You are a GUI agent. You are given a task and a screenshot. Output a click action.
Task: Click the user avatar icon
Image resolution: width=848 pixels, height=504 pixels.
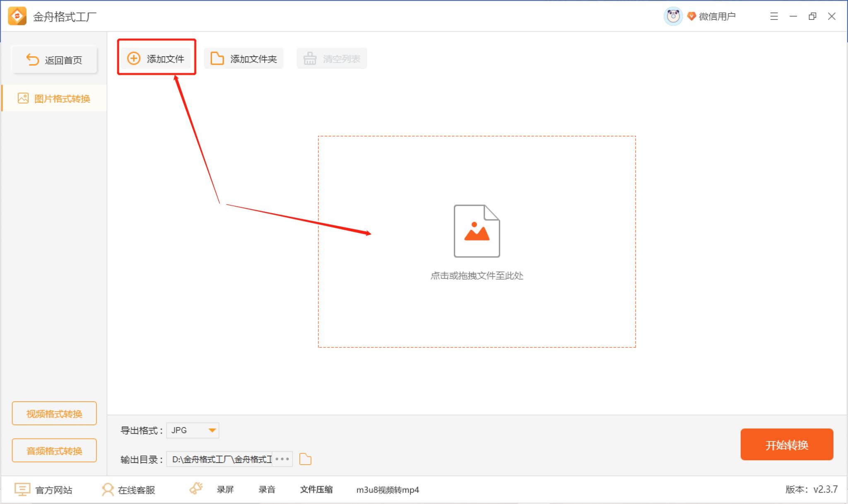(673, 17)
